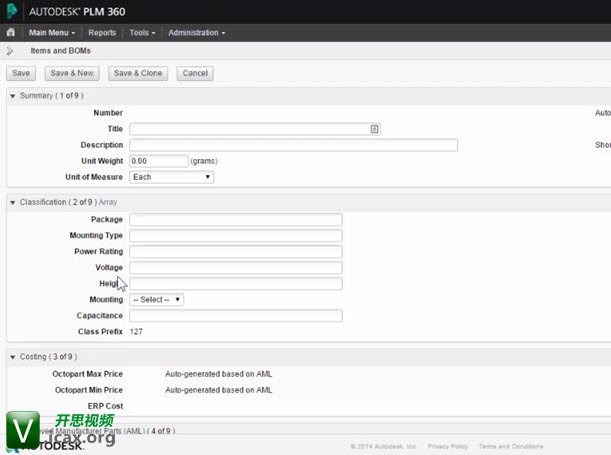Collapse the Summary (1 of 9) section
Image resolution: width=611 pixels, height=455 pixels.
point(12,96)
